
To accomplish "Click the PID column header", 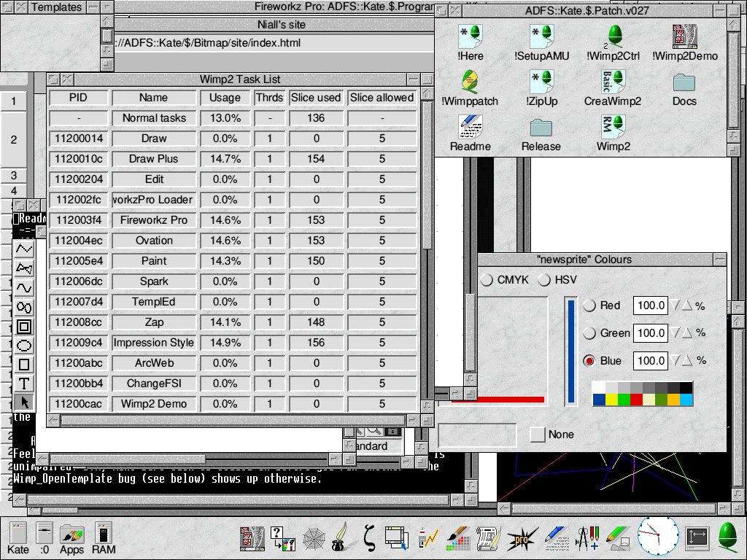I will (79, 98).
